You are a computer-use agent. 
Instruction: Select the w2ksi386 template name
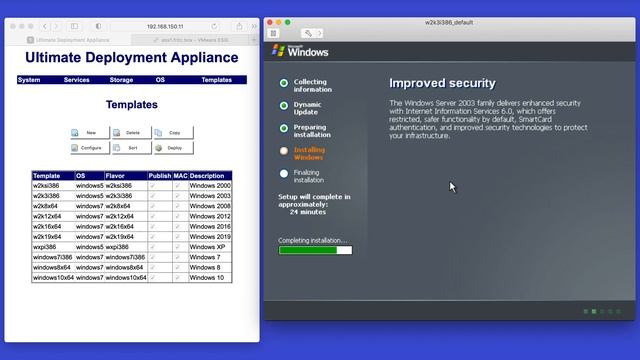tap(46, 185)
